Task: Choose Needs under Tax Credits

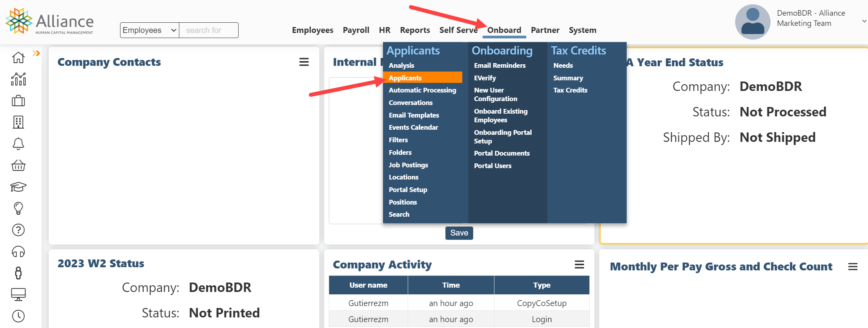Action: click(x=563, y=65)
